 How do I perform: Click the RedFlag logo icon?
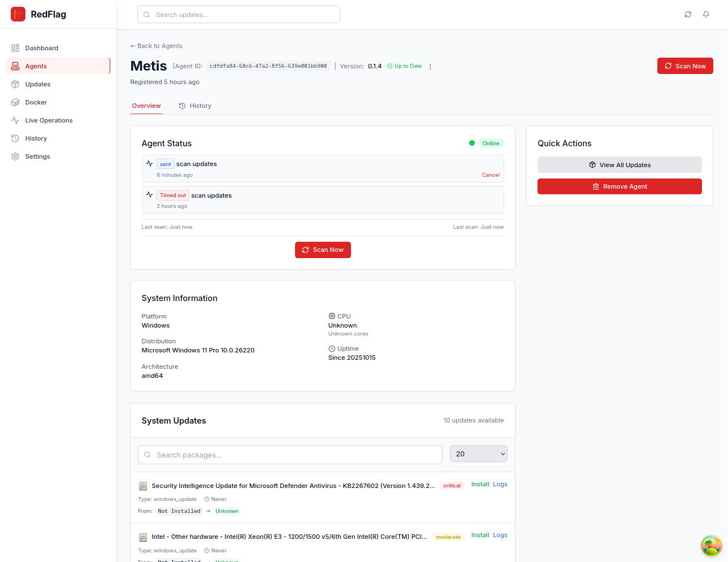click(x=18, y=14)
